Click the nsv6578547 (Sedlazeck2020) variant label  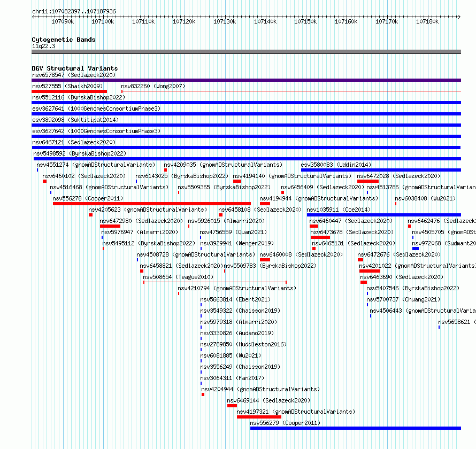[x=74, y=75]
